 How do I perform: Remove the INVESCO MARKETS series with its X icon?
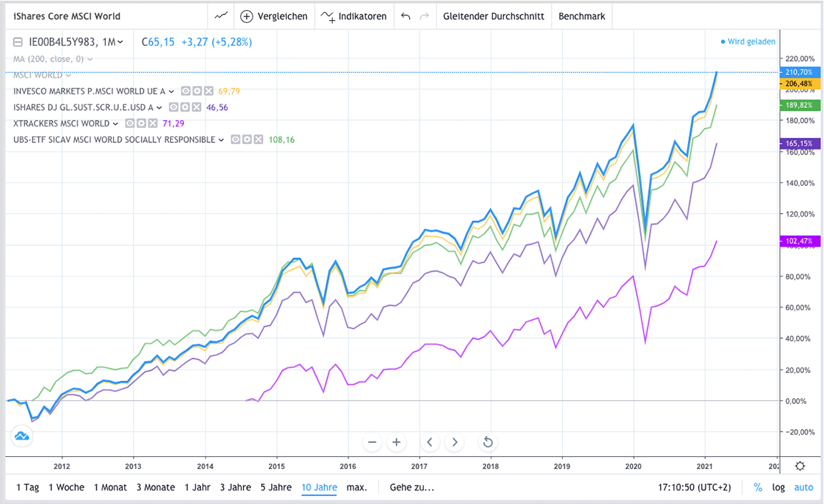(208, 91)
